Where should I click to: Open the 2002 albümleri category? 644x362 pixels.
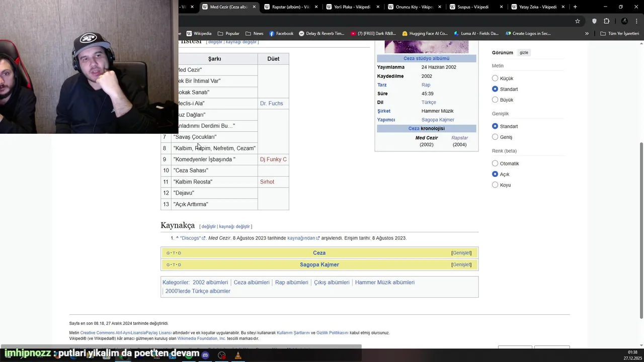click(x=210, y=283)
